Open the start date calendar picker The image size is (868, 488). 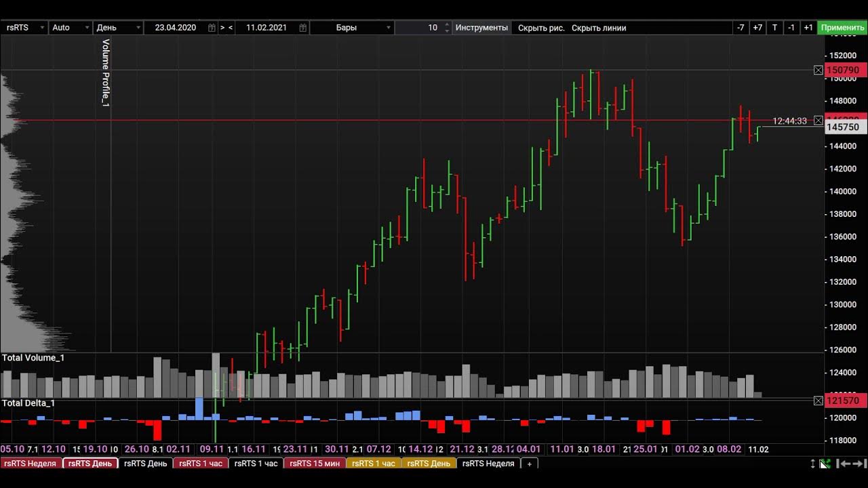click(x=212, y=28)
